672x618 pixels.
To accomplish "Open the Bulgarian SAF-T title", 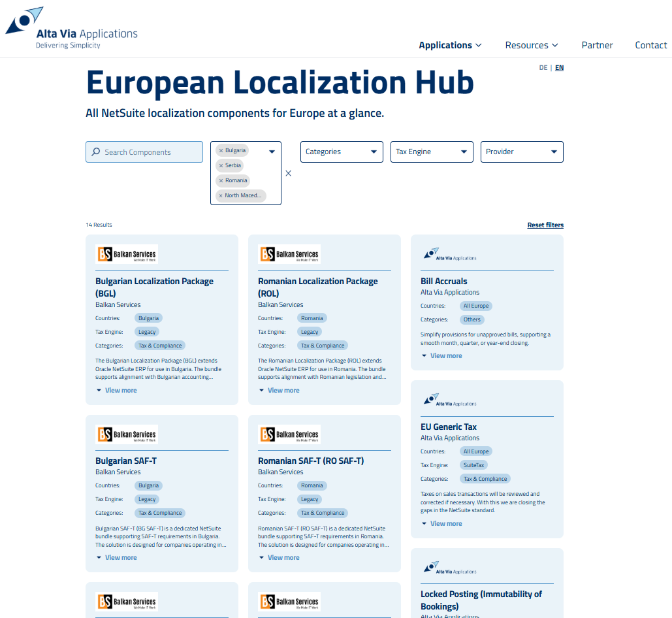I will coord(126,461).
